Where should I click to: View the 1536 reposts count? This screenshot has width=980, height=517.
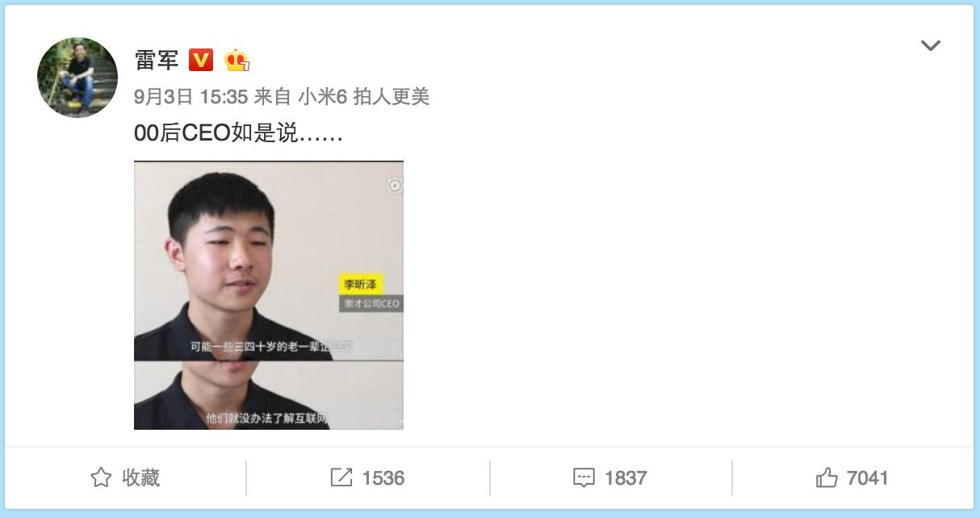383,478
